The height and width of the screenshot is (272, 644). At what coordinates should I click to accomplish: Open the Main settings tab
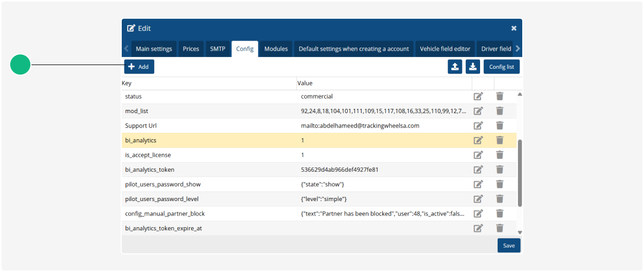coord(154,49)
